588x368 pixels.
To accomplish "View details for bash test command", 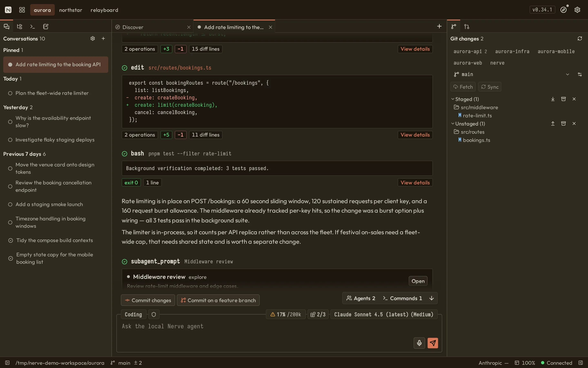I will click(415, 183).
